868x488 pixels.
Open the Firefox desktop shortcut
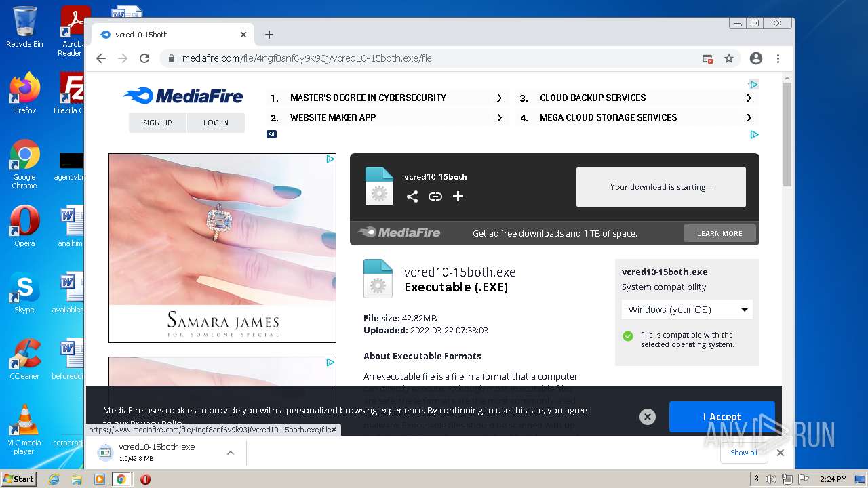point(24,94)
